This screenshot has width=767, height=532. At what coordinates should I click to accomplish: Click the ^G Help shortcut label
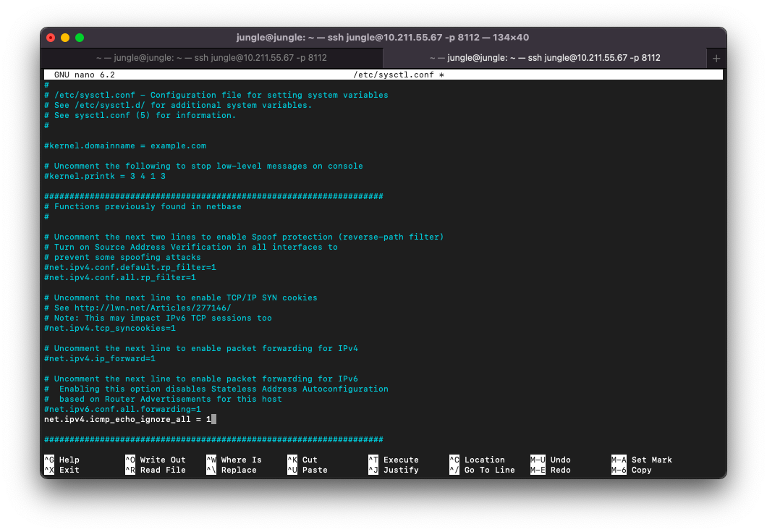click(62, 460)
